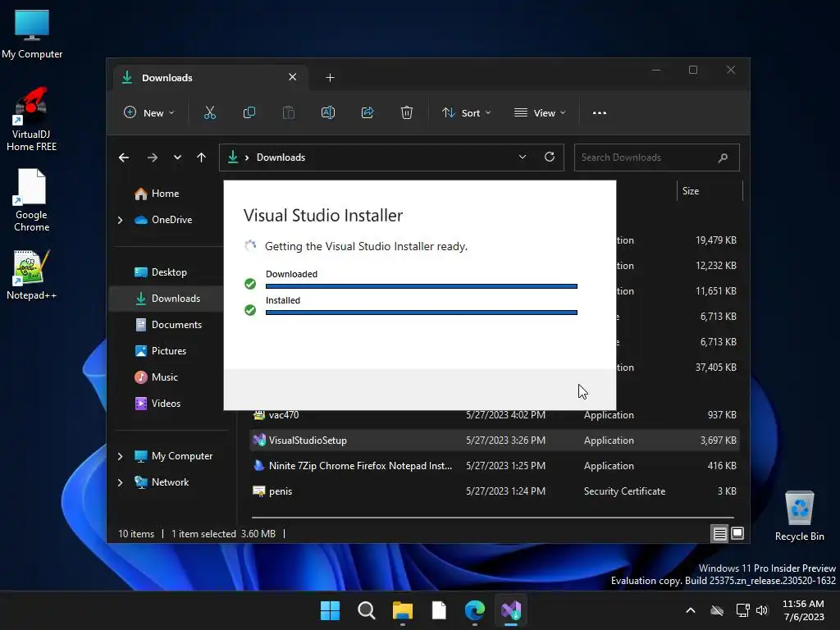Click the Downloaded progress bar
Image resolution: width=840 pixels, height=630 pixels.
422,286
